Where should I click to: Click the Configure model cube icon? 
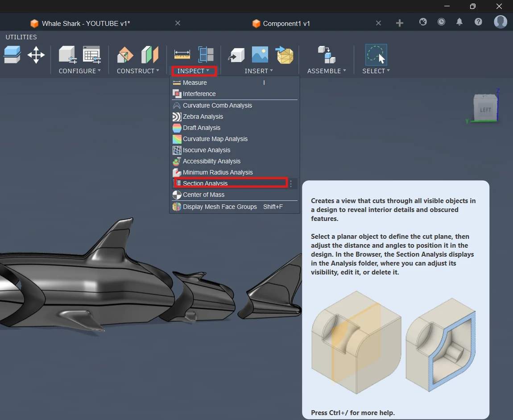pos(68,54)
